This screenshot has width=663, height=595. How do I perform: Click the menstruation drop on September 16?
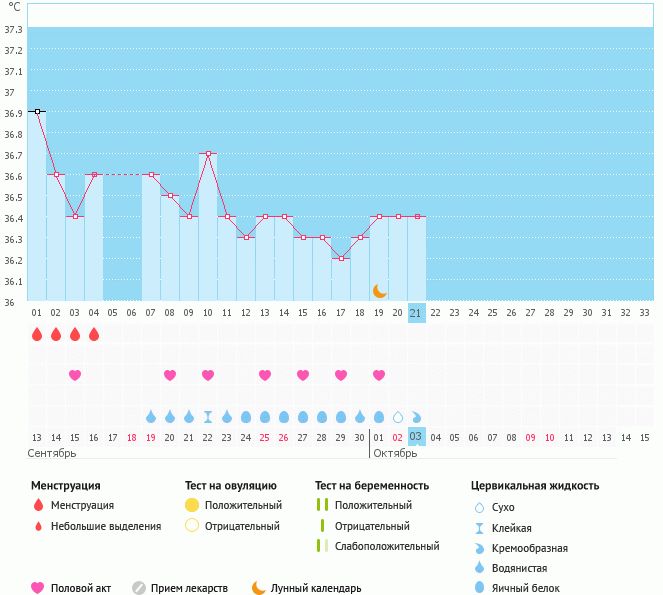pyautogui.click(x=94, y=335)
